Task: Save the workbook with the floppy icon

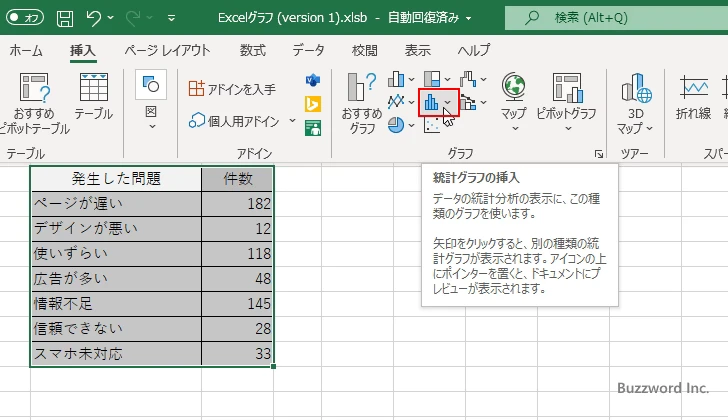Action: 65,18
